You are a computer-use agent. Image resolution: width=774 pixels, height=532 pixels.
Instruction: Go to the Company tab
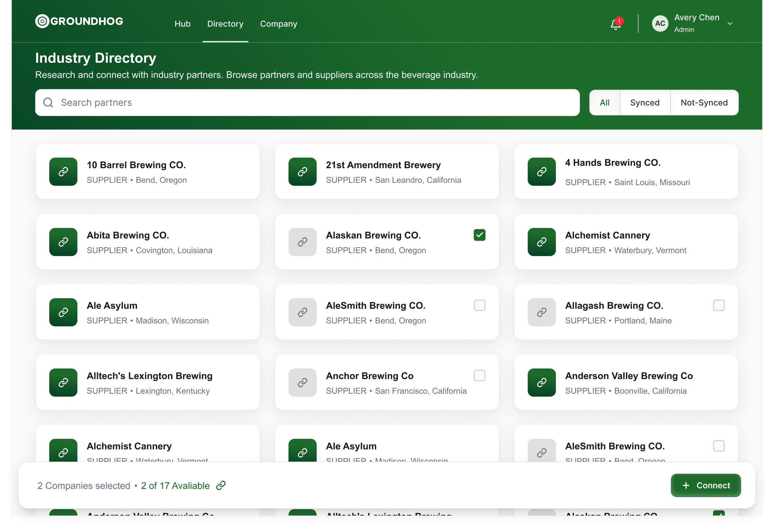[x=279, y=24]
